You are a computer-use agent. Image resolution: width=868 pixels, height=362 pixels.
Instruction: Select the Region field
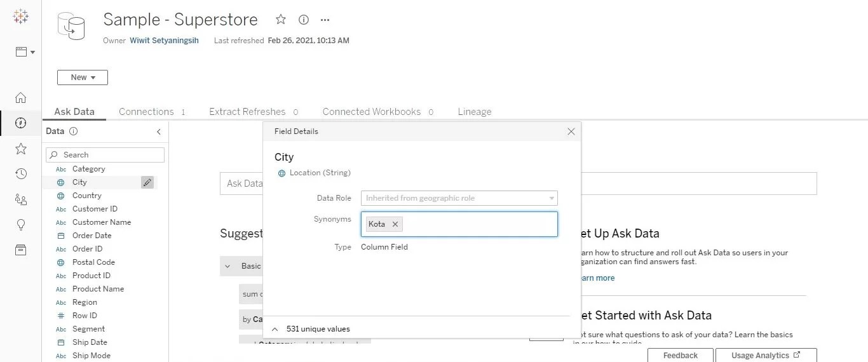[85, 302]
